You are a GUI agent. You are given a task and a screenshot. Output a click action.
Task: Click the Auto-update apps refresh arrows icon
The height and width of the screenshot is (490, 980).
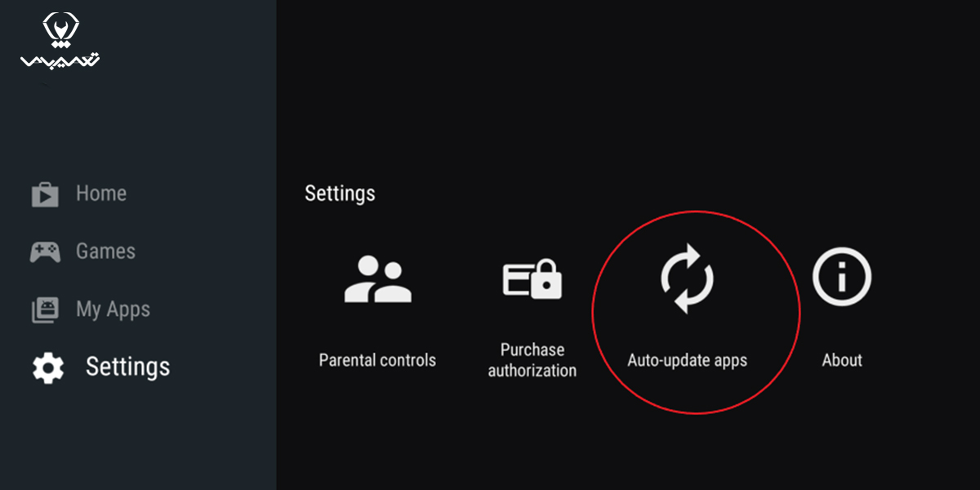point(687,278)
